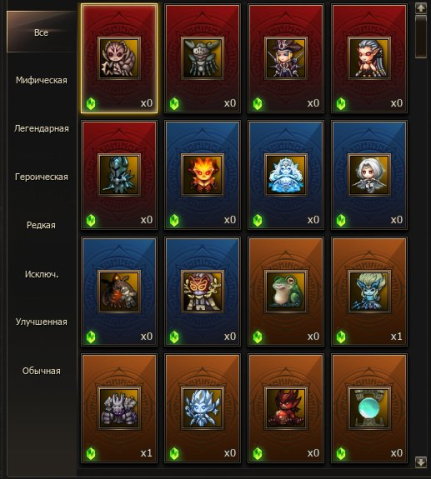431x479 pixels.
Task: Click the scroll down arrow button
Action: click(x=421, y=462)
